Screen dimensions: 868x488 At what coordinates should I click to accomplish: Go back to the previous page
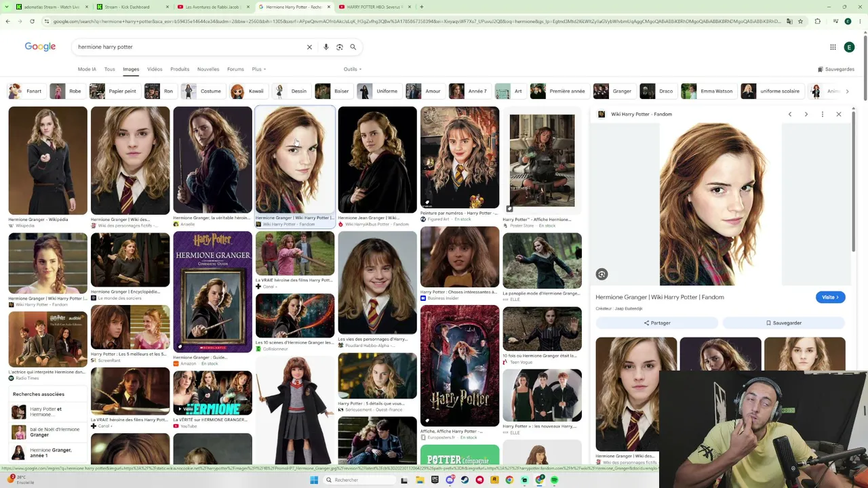click(x=7, y=22)
